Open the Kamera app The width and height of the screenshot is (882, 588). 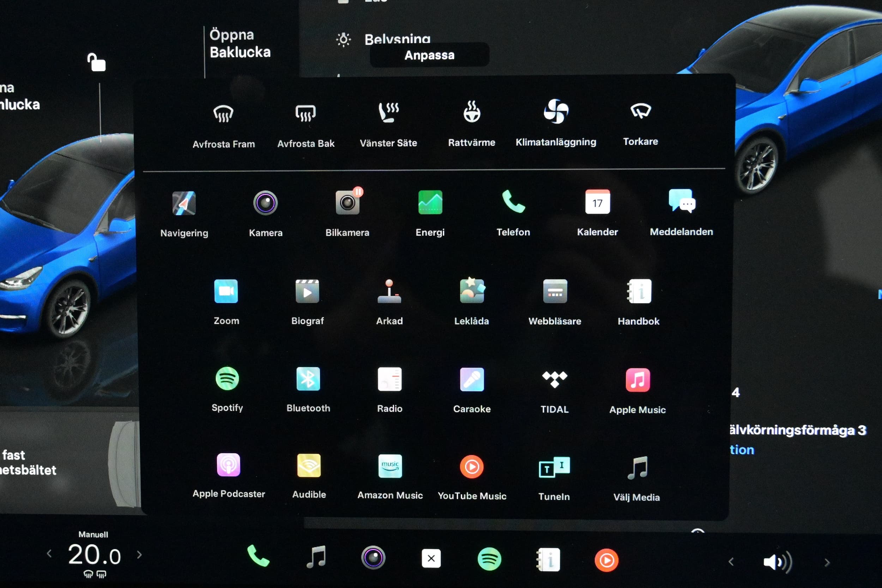pos(266,214)
